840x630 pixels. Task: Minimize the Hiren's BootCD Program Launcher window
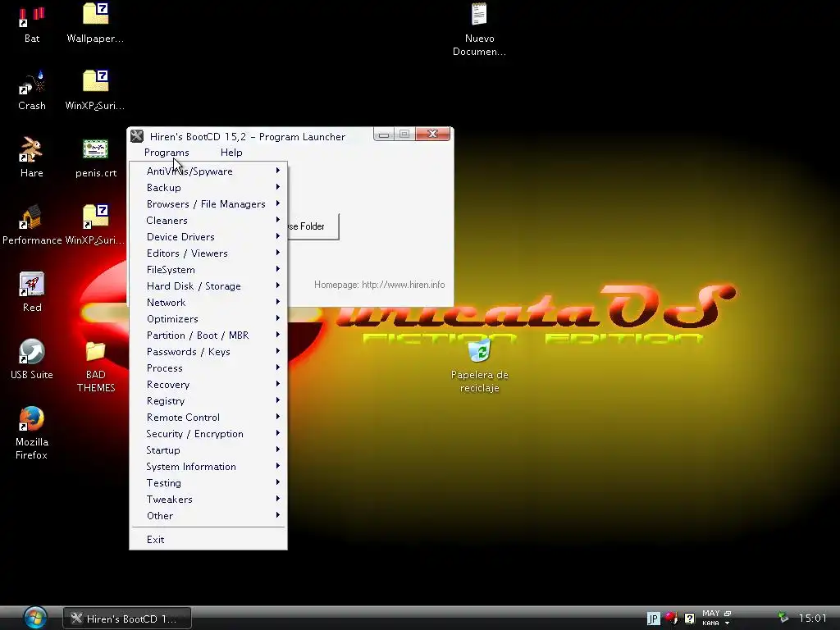pos(384,135)
